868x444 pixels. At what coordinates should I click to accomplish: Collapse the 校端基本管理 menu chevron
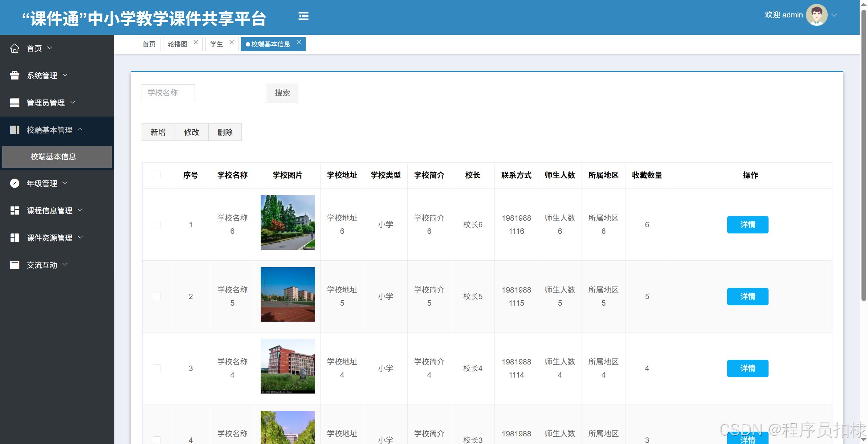81,130
